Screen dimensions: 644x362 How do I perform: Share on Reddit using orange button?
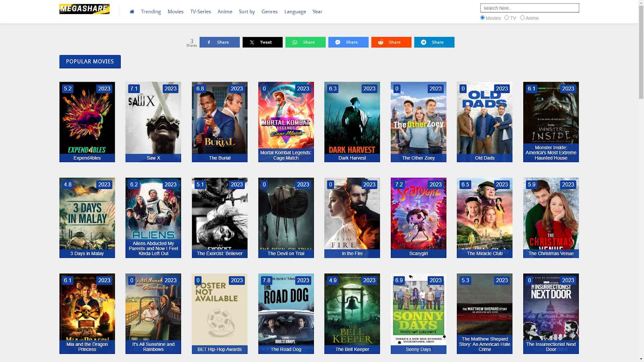[391, 42]
